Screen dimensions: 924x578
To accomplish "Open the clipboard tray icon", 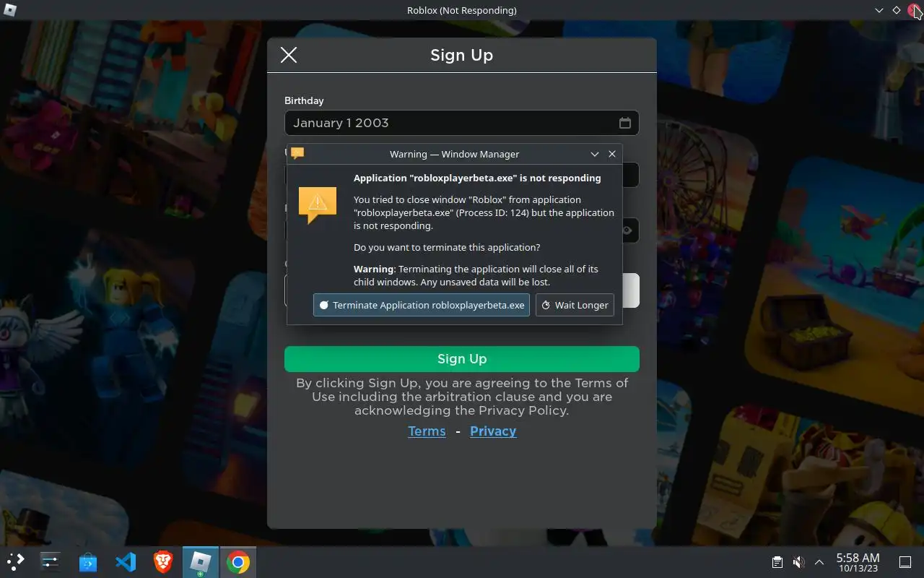I will [777, 562].
